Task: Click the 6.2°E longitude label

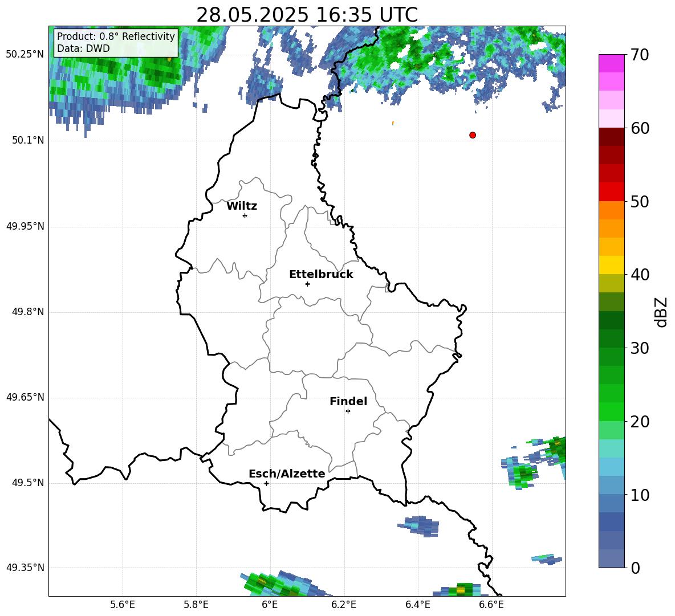Action: pyautogui.click(x=344, y=605)
